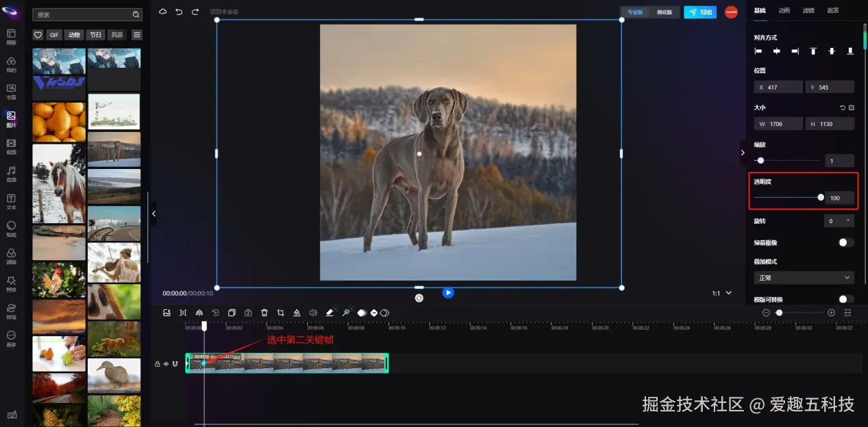Viewport: 868px width, 427px height.
Task: Click the remove keyframe diamond icon
Action: (373, 313)
